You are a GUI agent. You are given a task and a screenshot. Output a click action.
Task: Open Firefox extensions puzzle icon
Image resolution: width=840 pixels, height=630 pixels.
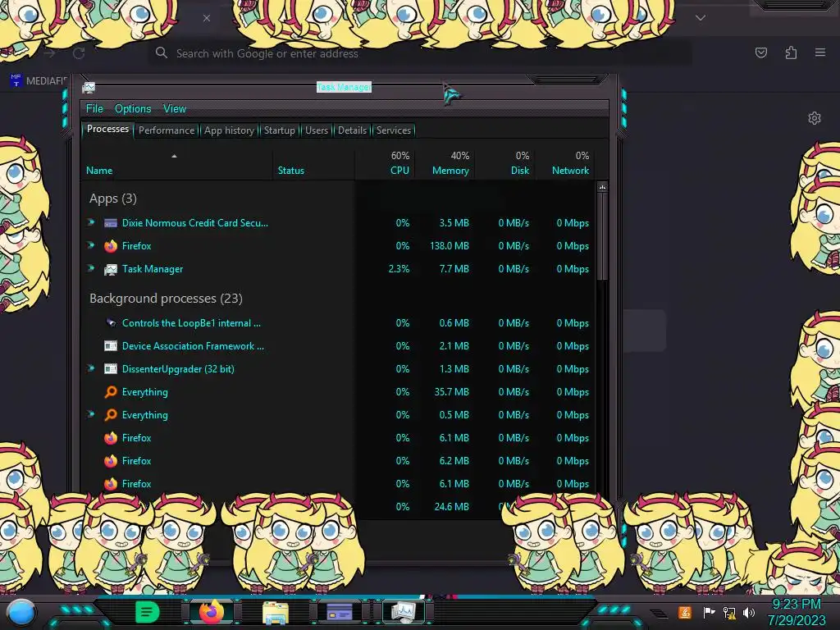(791, 52)
